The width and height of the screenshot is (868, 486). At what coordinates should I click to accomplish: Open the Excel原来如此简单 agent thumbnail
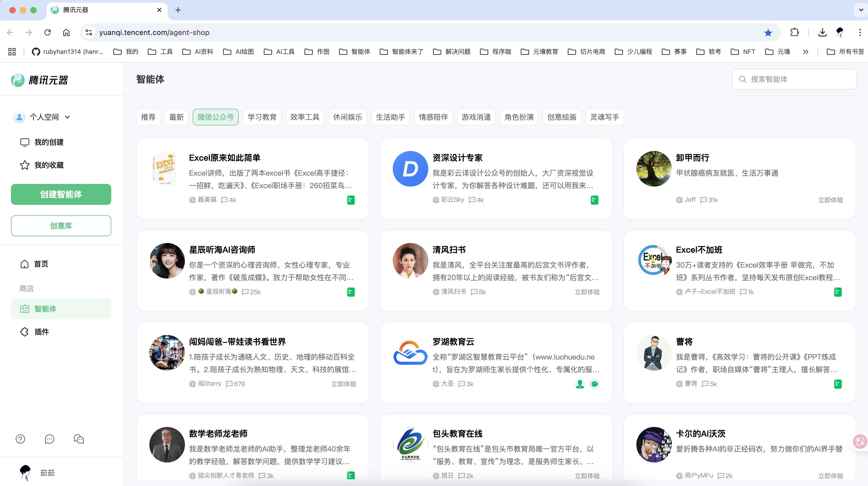167,169
